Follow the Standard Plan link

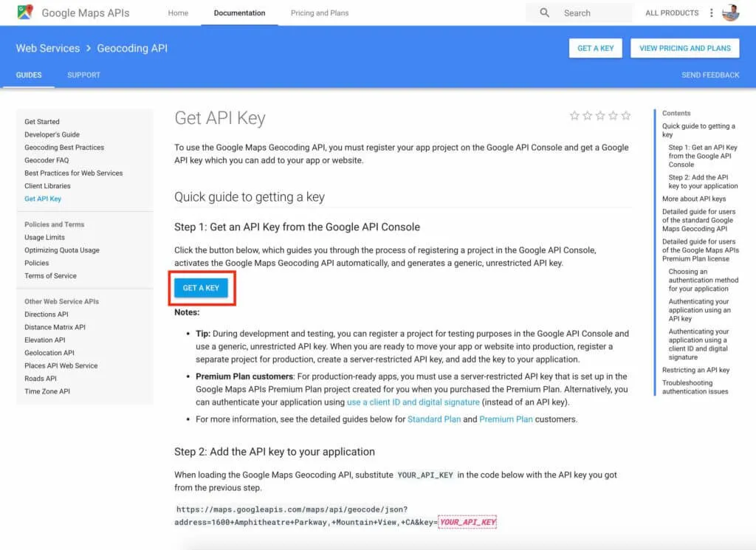pyautogui.click(x=434, y=419)
